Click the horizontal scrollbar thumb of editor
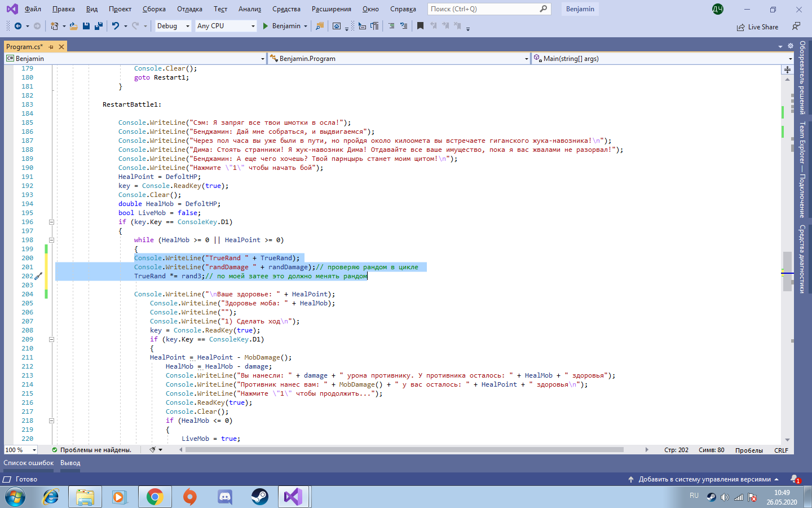The image size is (812, 508). [404, 450]
